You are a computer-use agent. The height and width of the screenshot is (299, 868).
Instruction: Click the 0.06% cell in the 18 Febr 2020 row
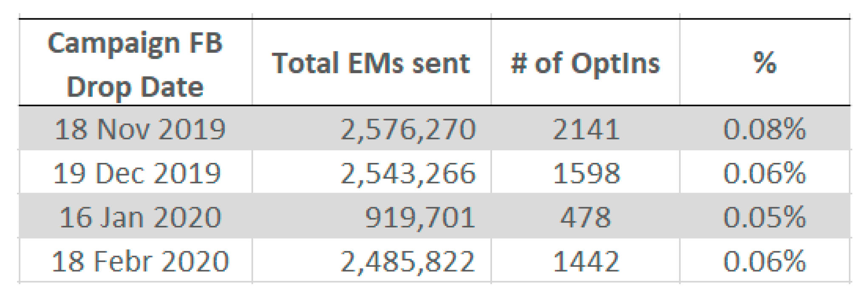click(x=764, y=261)
